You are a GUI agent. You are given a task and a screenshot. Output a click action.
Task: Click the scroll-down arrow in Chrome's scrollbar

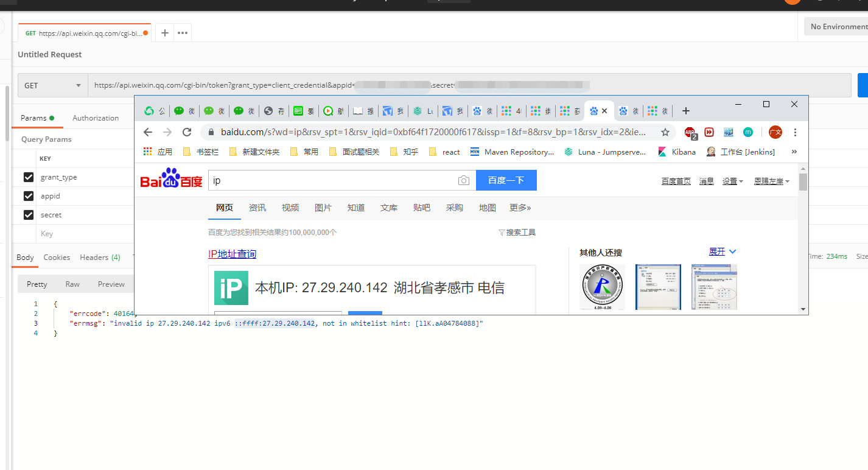[803, 309]
